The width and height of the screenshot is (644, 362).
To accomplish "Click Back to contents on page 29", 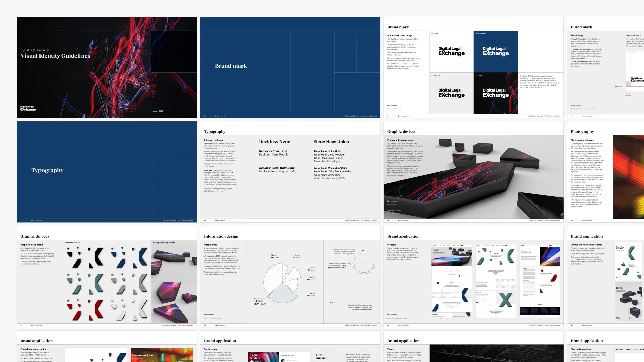I will (587, 221).
